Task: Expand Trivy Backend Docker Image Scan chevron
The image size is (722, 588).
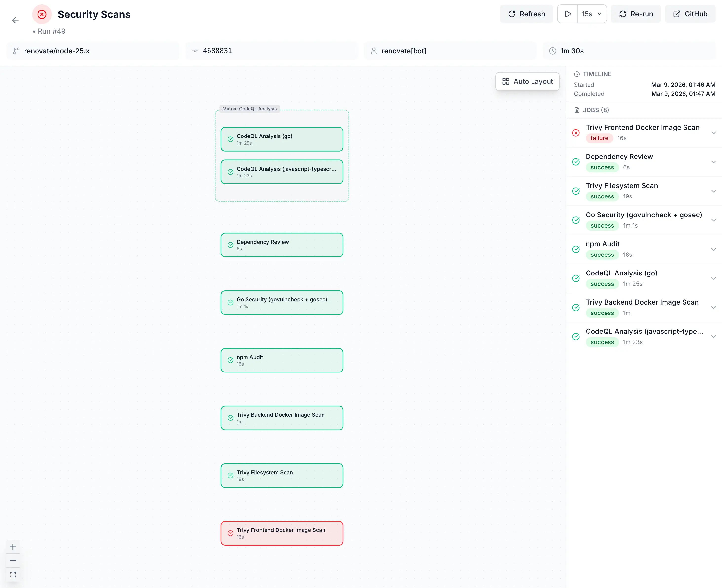Action: click(x=714, y=308)
